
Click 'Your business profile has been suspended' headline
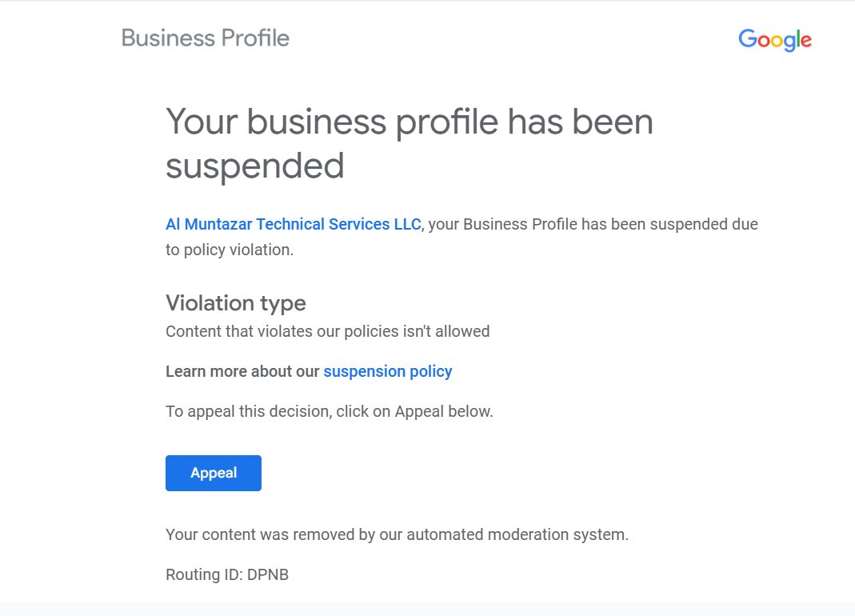pos(409,143)
